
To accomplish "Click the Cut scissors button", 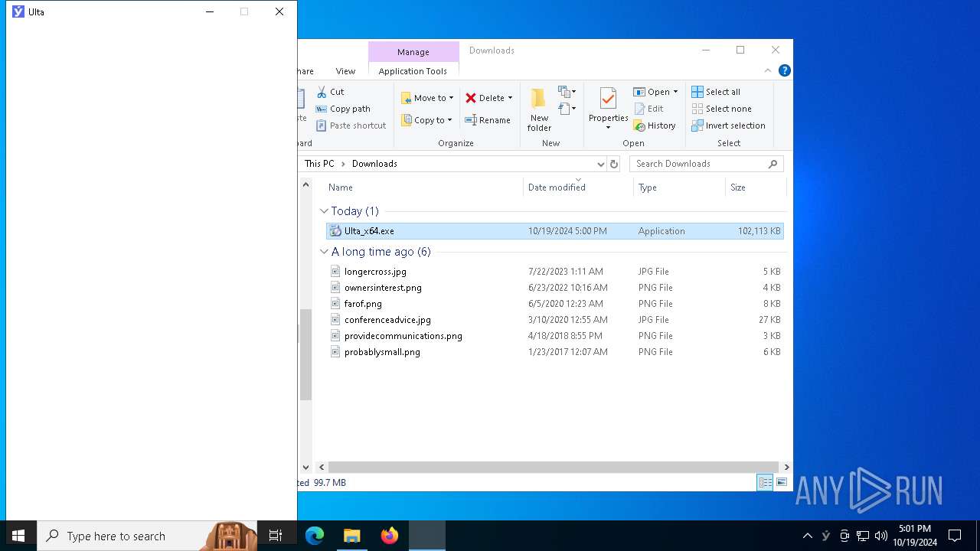I will (330, 92).
